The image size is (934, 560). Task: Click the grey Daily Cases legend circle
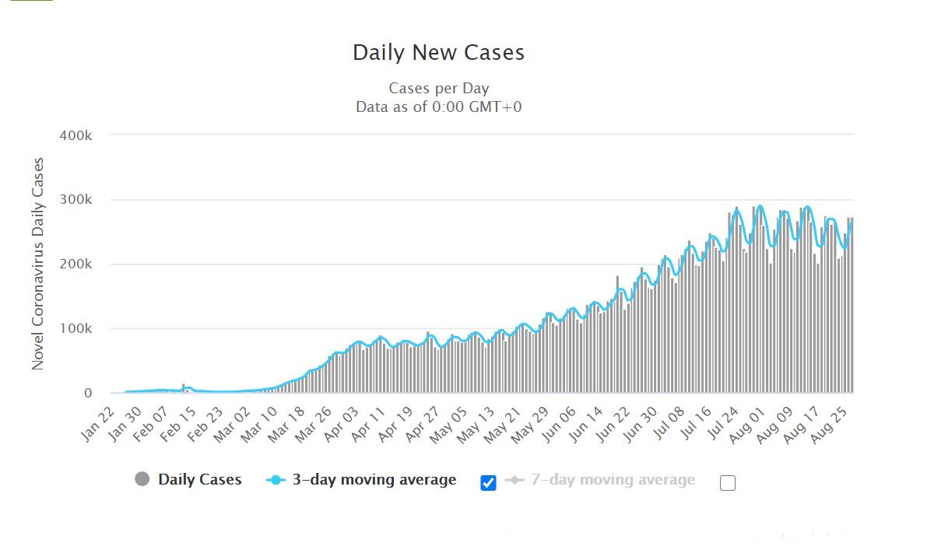[x=142, y=480]
